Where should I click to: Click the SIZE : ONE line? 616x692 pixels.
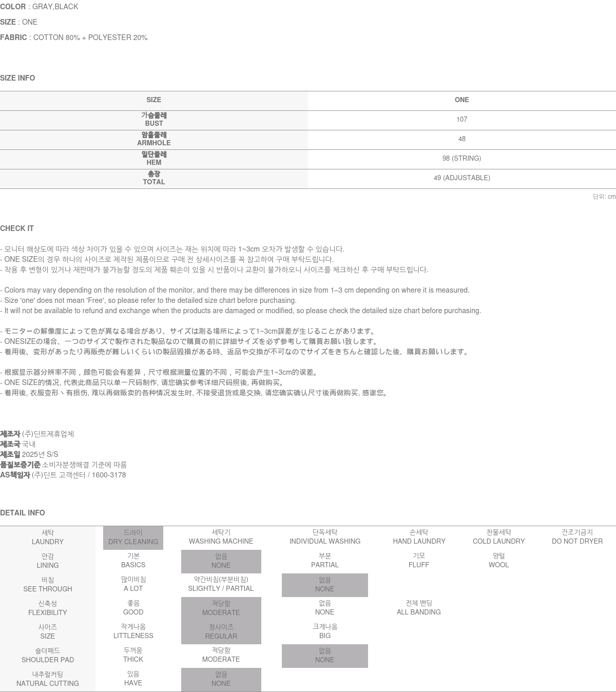click(18, 22)
